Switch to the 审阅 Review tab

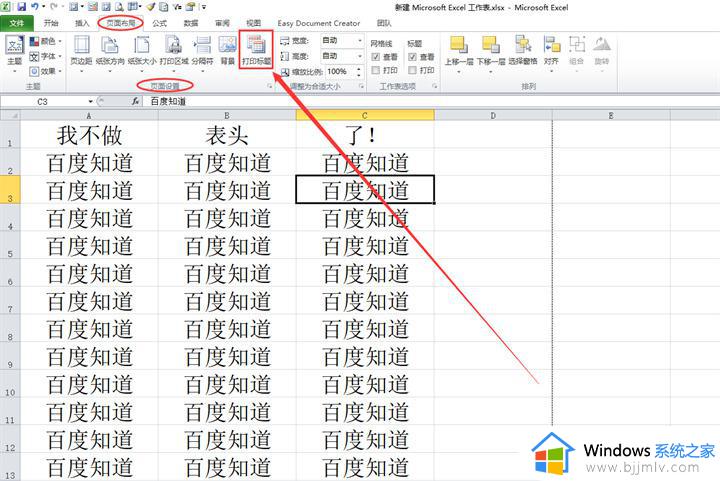[222, 23]
